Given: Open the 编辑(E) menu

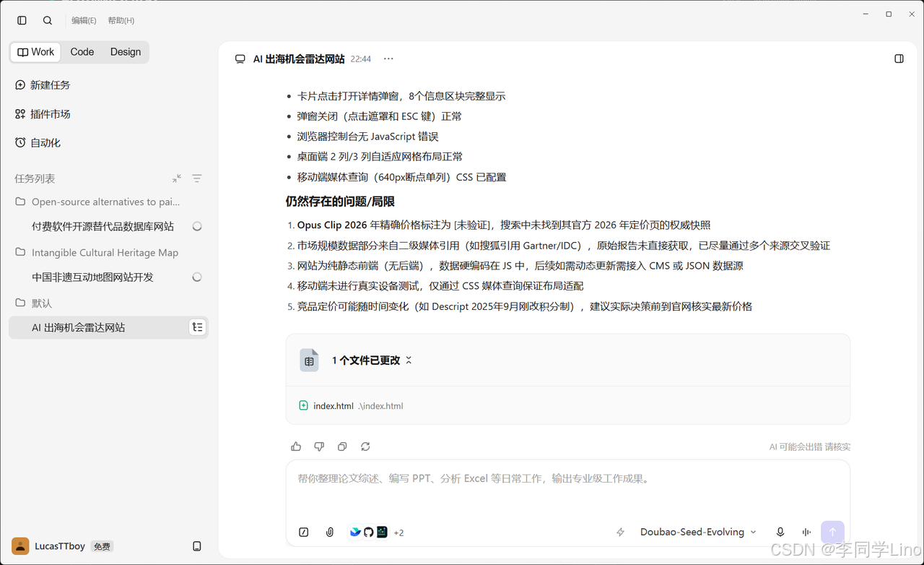Looking at the screenshot, I should click(84, 20).
